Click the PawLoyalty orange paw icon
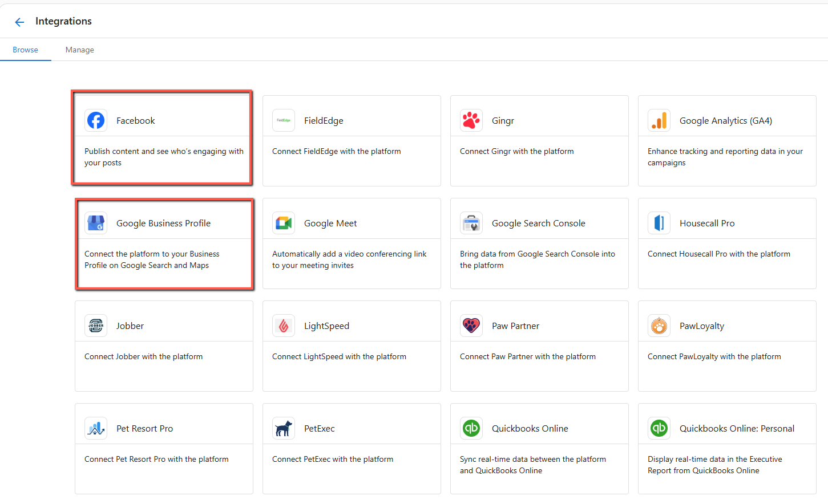828x504 pixels. click(659, 326)
